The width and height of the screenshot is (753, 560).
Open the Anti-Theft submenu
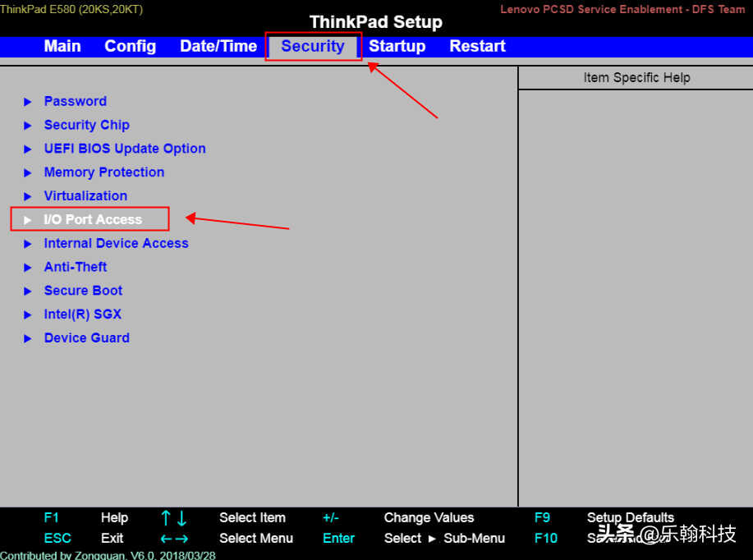(x=76, y=267)
